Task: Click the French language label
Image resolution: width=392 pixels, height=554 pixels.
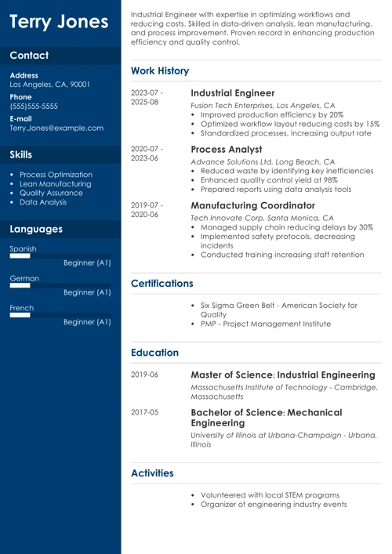Action: pyautogui.click(x=22, y=308)
